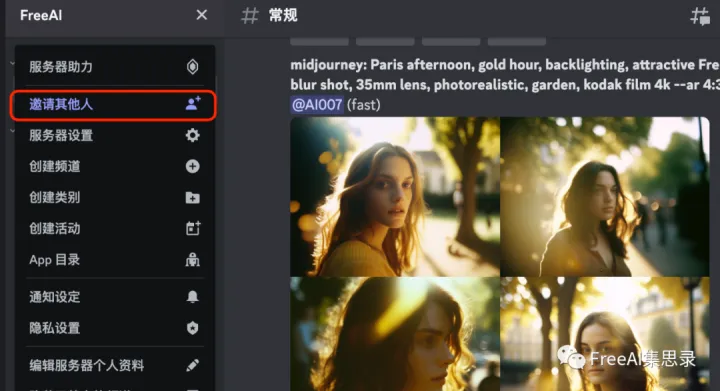This screenshot has height=391, width=720.
Task: Close the FreeAI server menu
Action: tap(202, 15)
